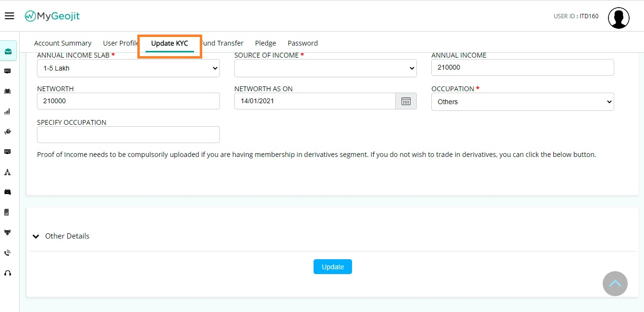The image size is (644, 312).
Task: Click the scroll-to-top arrow button
Action: coord(615,284)
